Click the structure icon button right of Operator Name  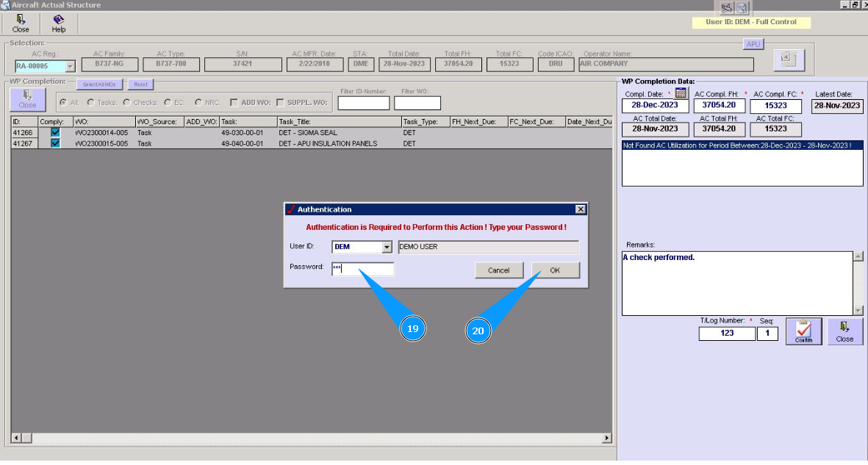pos(789,60)
